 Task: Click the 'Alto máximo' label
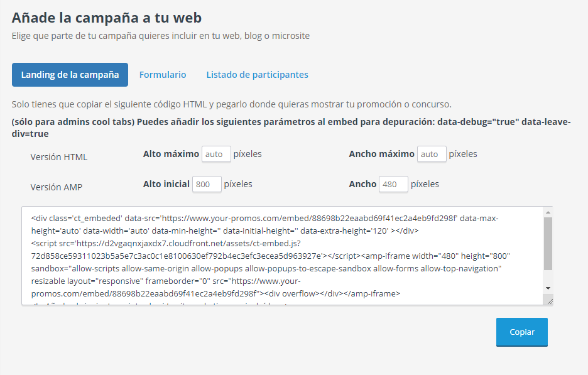click(171, 154)
